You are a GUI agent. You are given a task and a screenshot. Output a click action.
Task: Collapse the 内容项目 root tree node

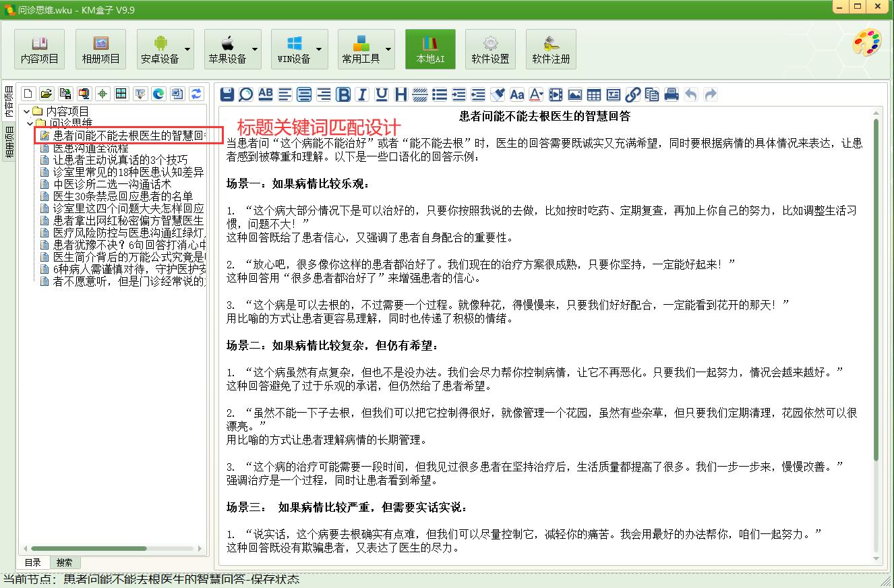[27, 111]
